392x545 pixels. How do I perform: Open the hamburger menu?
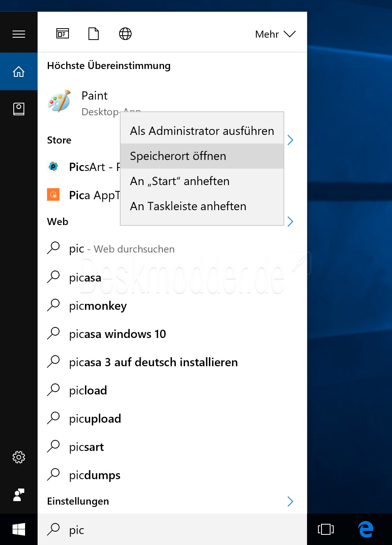tap(19, 34)
